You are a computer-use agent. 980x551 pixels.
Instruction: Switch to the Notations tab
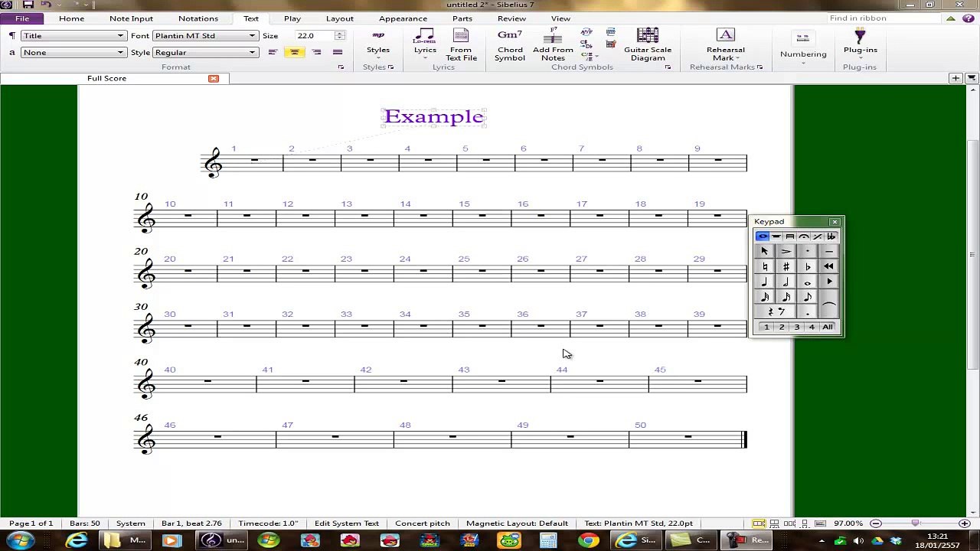pos(198,18)
